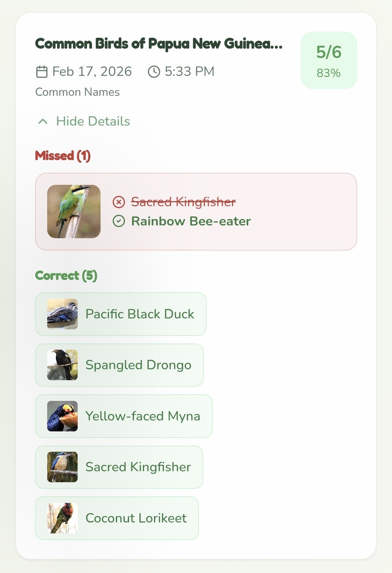This screenshot has width=392, height=573.
Task: Open the Yellow-faced Myna thumbnail image
Action: coord(62,416)
